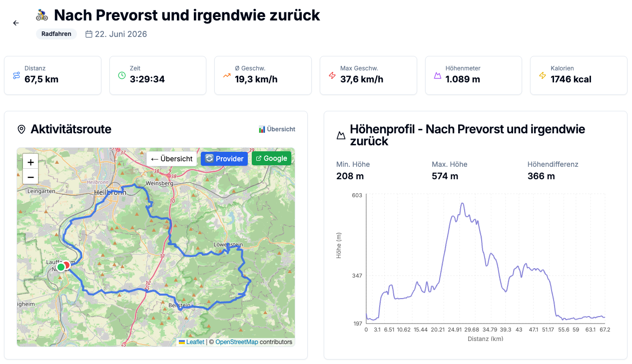Zoom in on the map
This screenshot has width=632, height=364.
click(x=30, y=162)
